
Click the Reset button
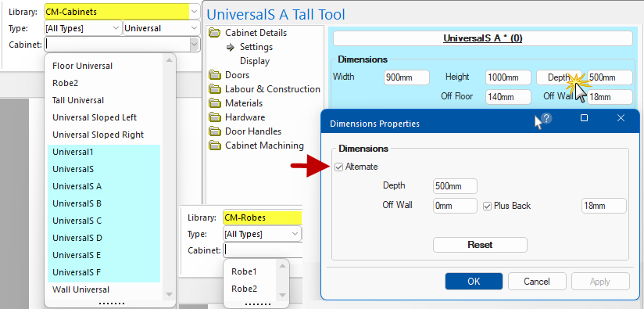(480, 245)
